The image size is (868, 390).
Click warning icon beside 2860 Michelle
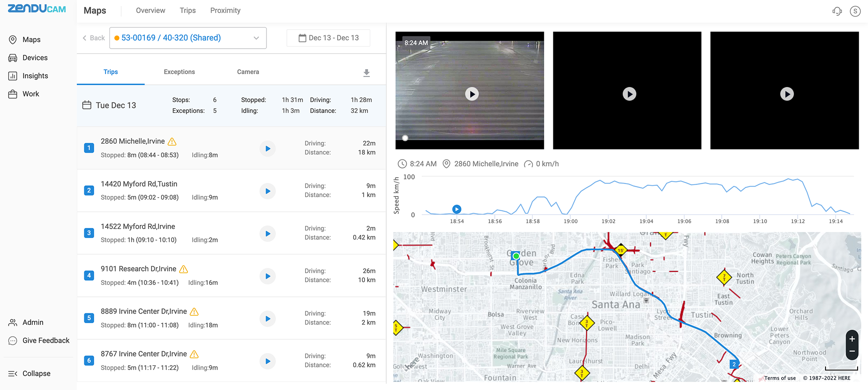(172, 142)
